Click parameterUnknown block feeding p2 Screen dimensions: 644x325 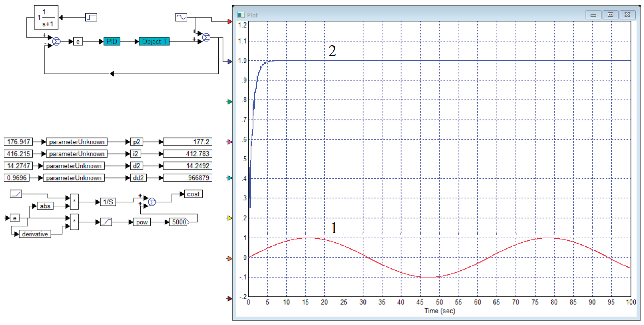pyautogui.click(x=77, y=142)
